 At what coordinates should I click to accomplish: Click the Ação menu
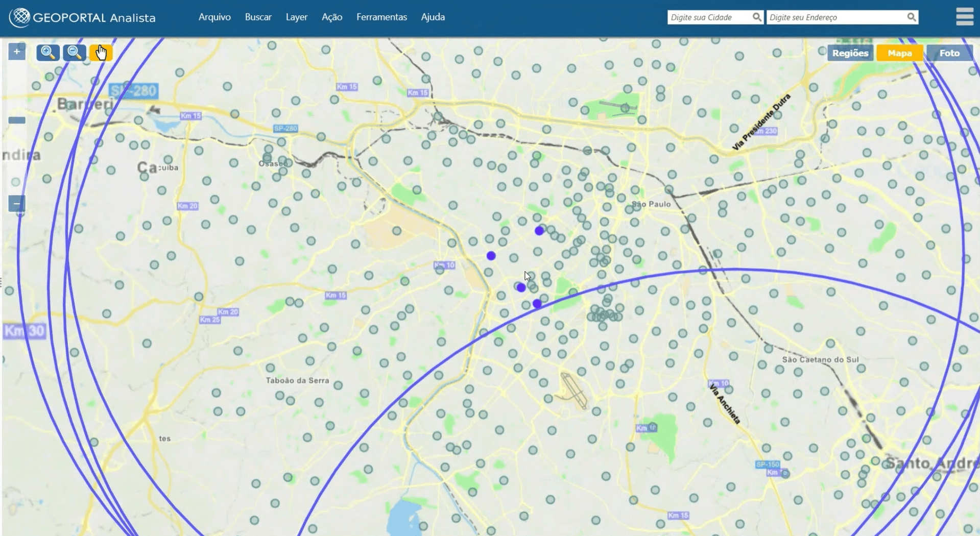point(331,17)
